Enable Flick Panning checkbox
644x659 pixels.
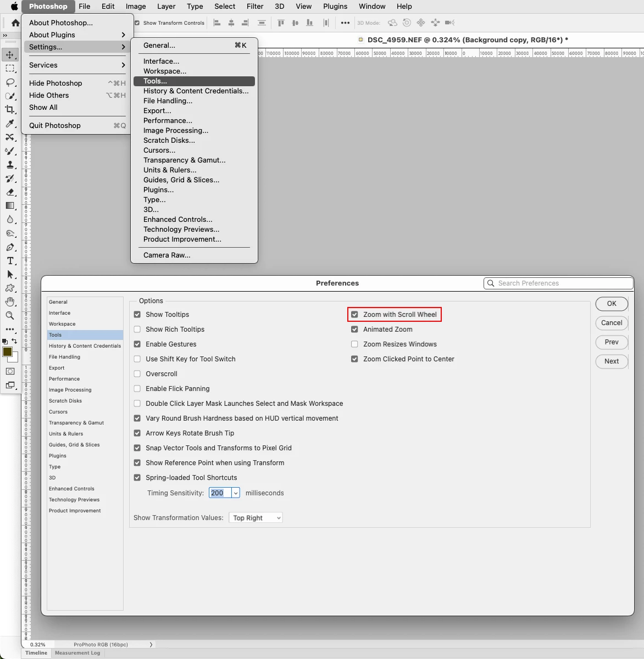tap(137, 389)
